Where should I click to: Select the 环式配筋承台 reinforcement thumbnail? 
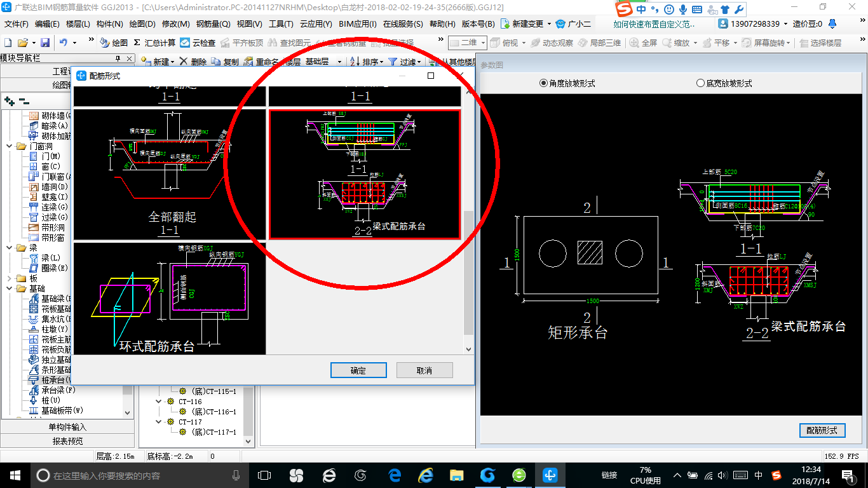pos(170,298)
